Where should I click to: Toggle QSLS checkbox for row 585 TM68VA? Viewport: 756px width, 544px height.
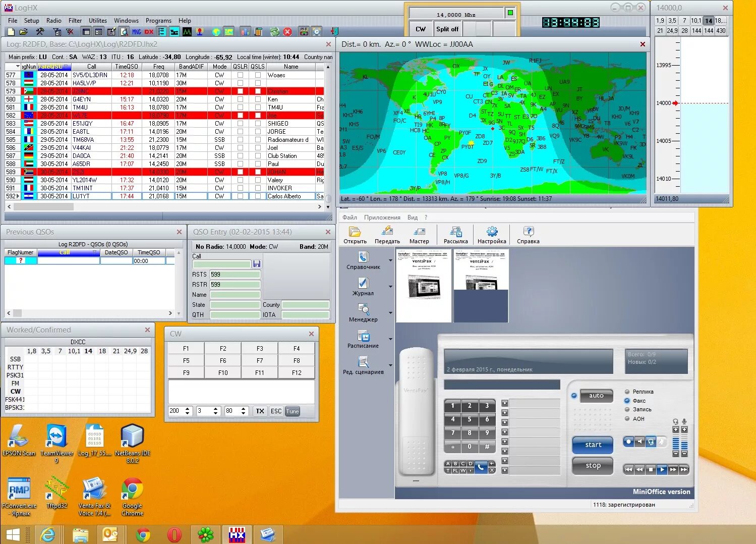tap(258, 140)
